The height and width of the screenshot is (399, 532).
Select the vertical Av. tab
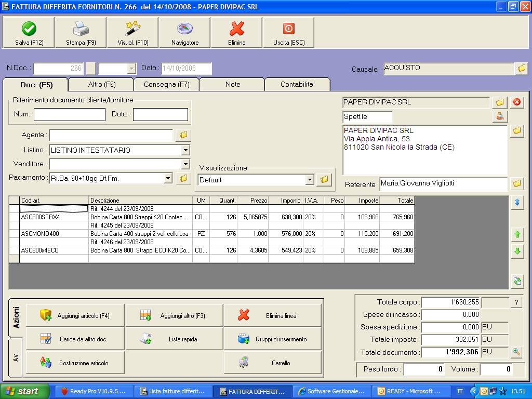pos(16,357)
